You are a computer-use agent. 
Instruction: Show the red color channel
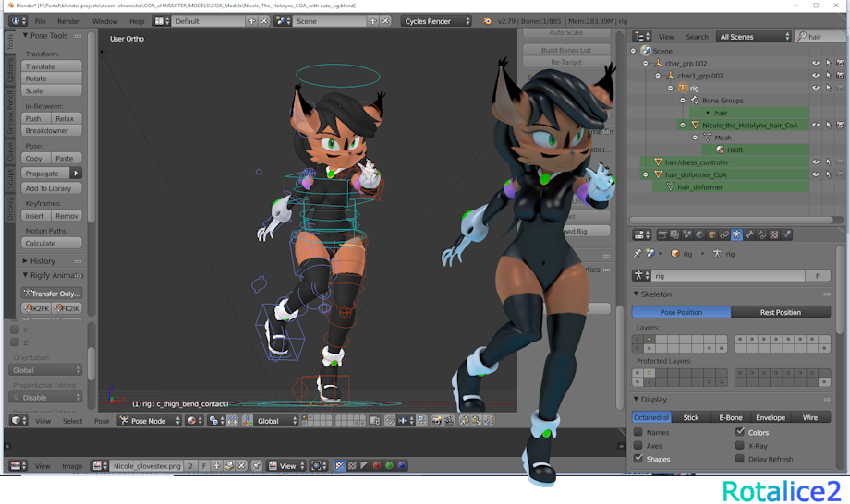point(377,465)
